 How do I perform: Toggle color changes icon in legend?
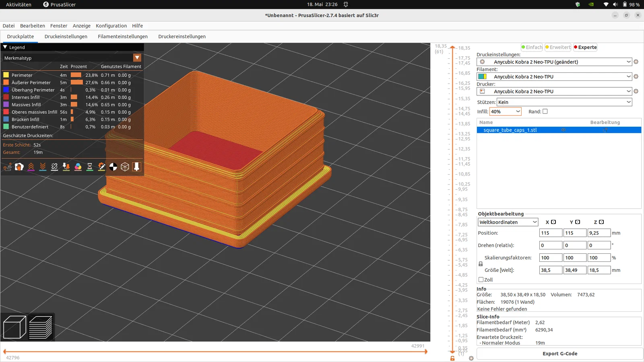(x=78, y=167)
